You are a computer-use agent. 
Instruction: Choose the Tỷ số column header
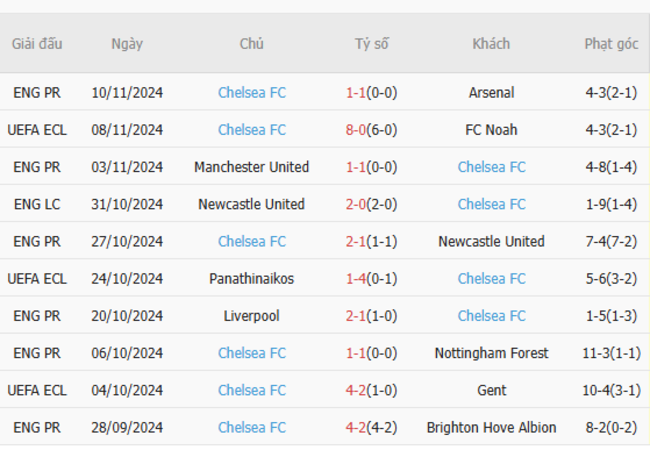pyautogui.click(x=371, y=44)
